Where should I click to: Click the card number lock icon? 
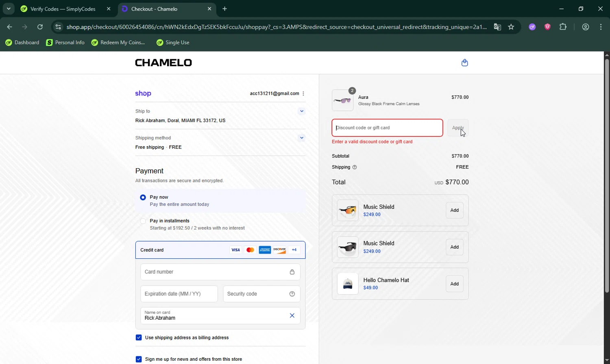point(292,272)
